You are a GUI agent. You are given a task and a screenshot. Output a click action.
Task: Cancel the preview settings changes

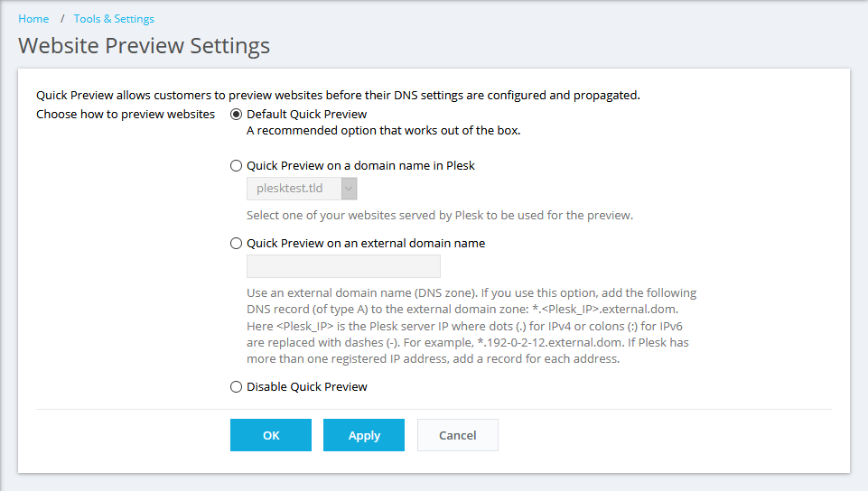tap(457, 435)
